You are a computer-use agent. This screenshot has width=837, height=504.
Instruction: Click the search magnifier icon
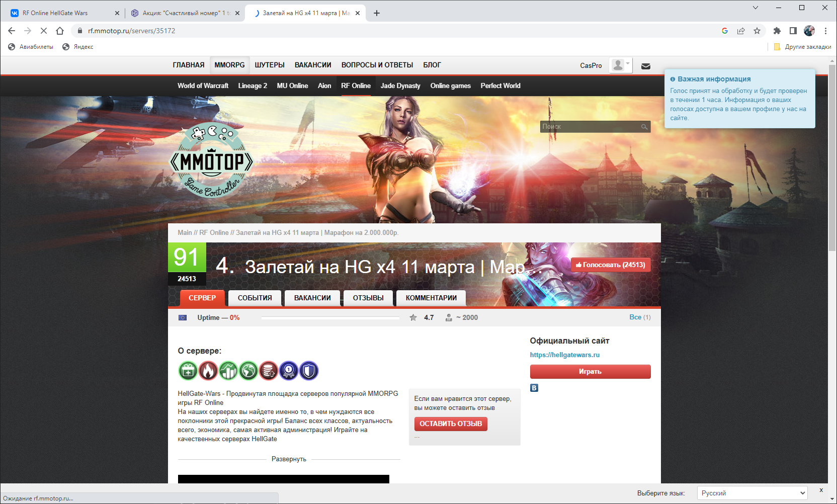tap(644, 127)
